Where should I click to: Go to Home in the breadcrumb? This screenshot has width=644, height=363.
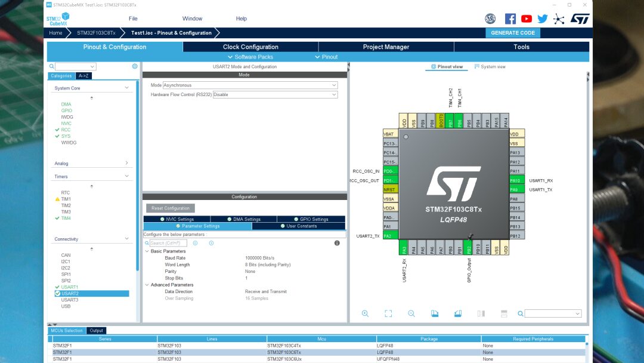pos(55,33)
